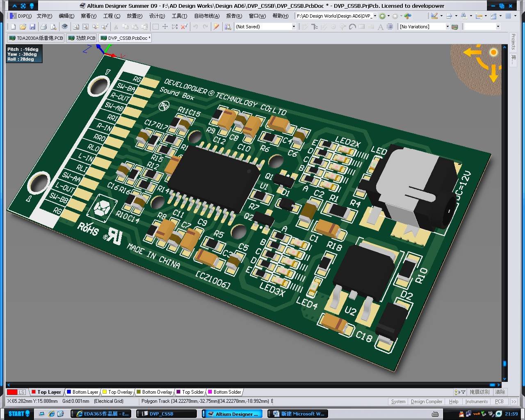Switch to 新建 Microsoft Word taskbar window

299,414
